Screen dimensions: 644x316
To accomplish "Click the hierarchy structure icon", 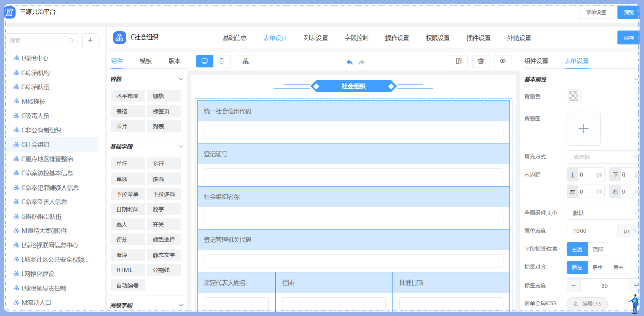I will coord(245,61).
